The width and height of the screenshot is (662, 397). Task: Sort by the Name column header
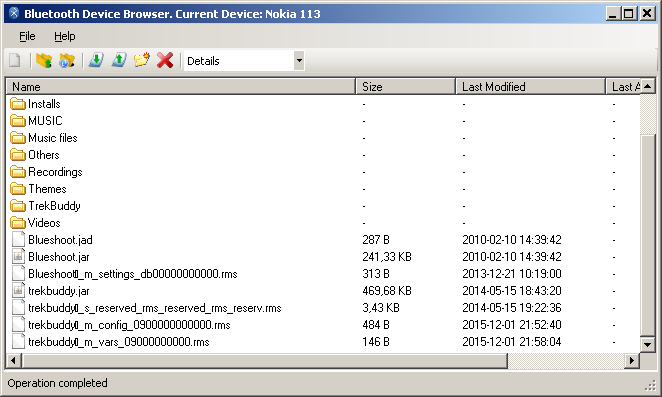click(x=181, y=87)
